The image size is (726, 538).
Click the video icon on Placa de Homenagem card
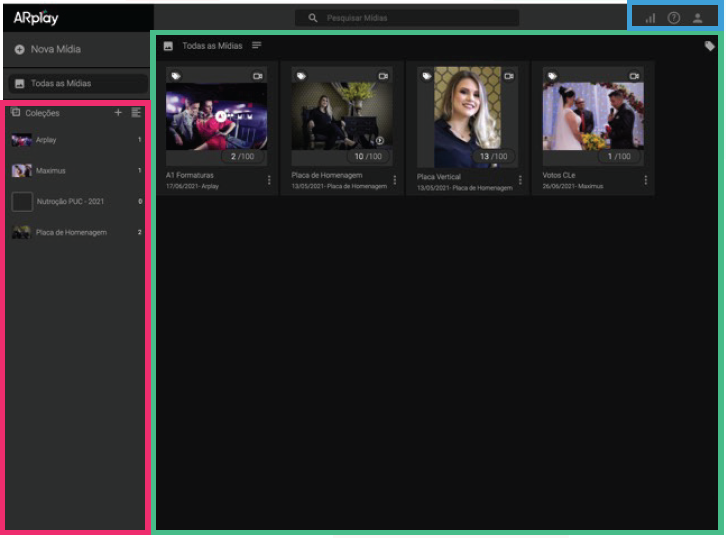click(383, 76)
